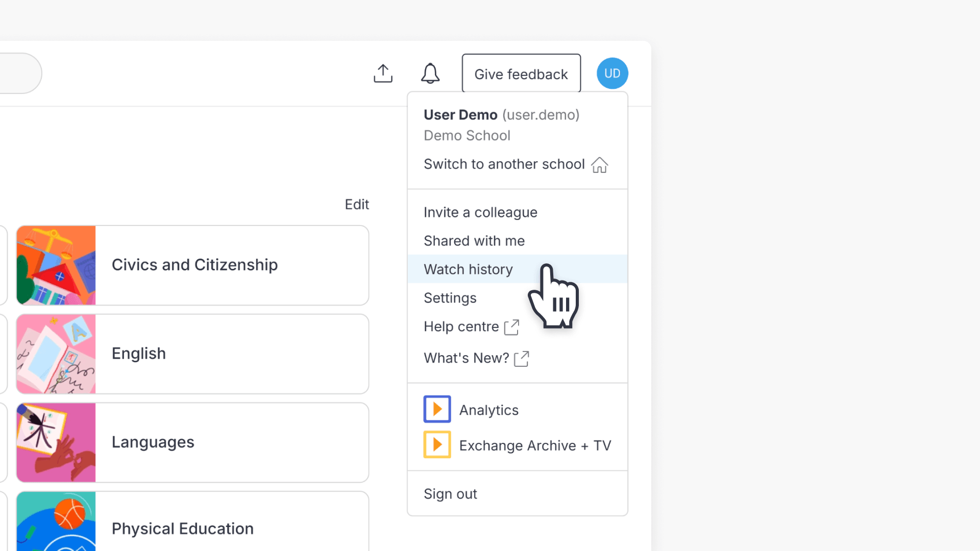Click the external link icon beside What's New
Screen dimensions: 980x551
point(521,359)
